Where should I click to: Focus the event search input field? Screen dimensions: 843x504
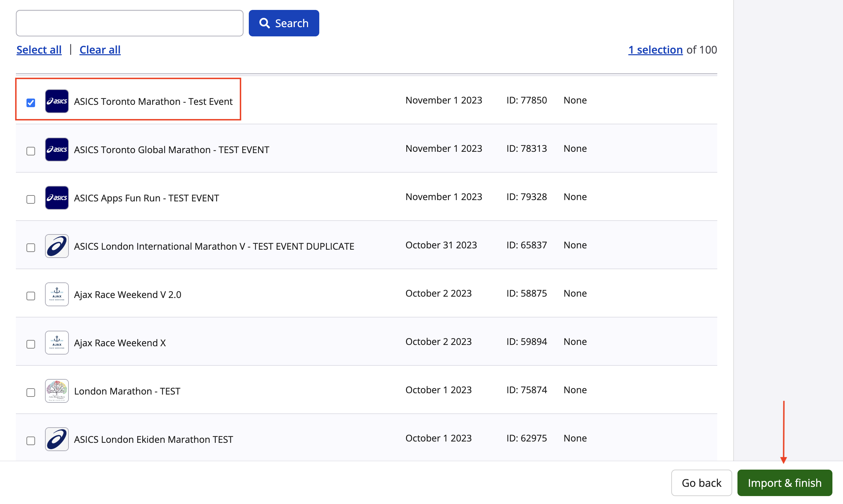[x=129, y=23]
